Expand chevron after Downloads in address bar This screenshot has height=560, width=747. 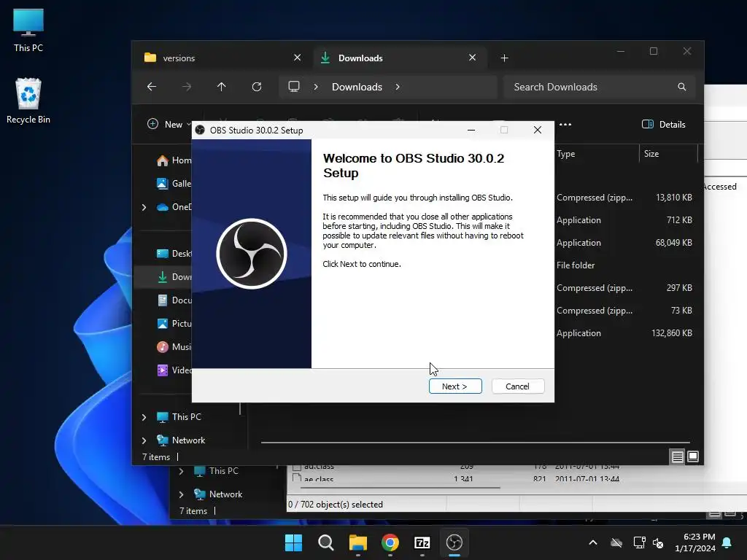(398, 87)
